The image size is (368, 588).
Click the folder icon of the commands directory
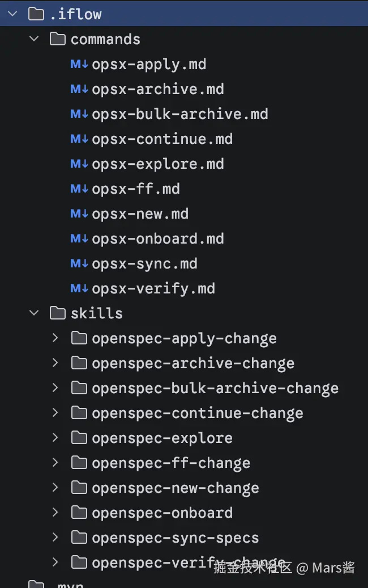58,39
